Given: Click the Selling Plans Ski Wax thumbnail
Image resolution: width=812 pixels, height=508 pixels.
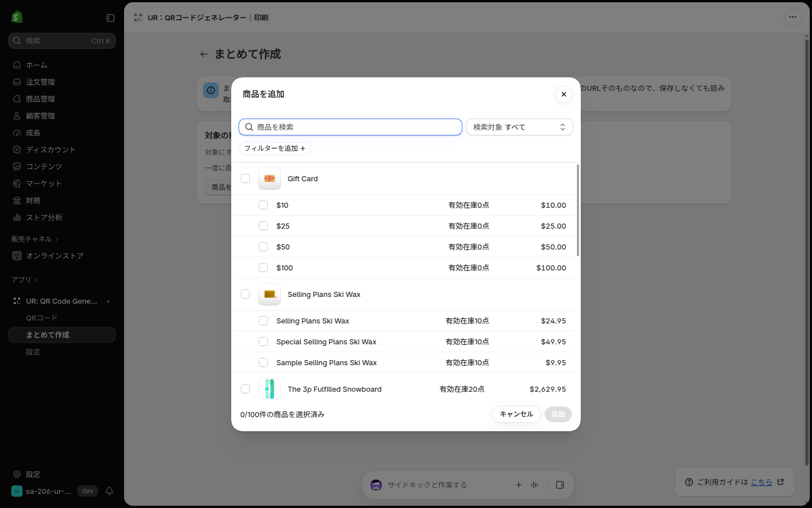Looking at the screenshot, I should click(x=270, y=294).
